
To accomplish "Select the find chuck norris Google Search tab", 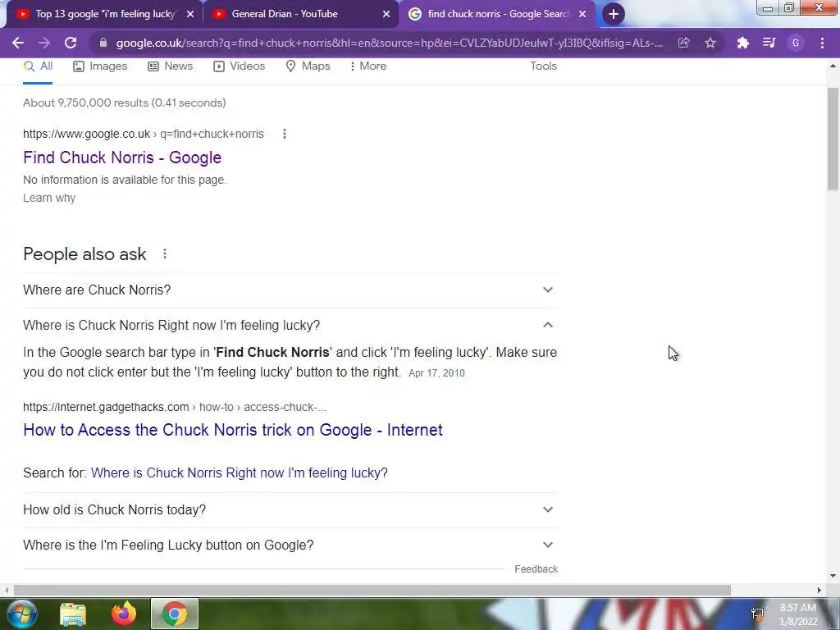I will (497, 15).
